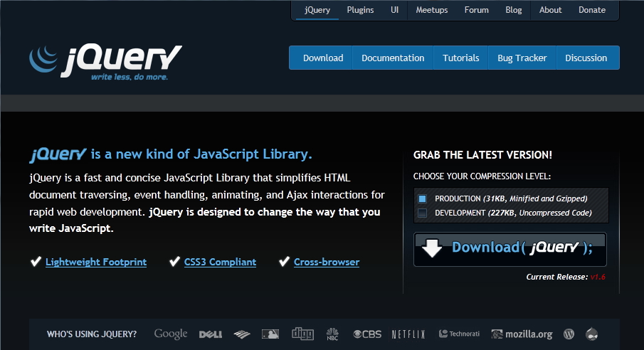Click the Google logo in the users bar
This screenshot has width=644, height=350.
click(x=171, y=334)
